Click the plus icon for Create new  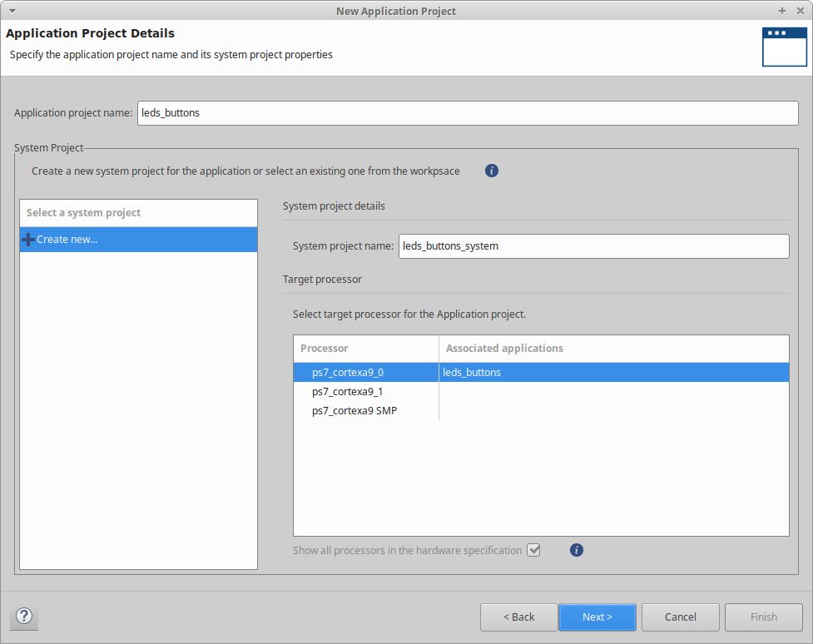pyautogui.click(x=28, y=240)
